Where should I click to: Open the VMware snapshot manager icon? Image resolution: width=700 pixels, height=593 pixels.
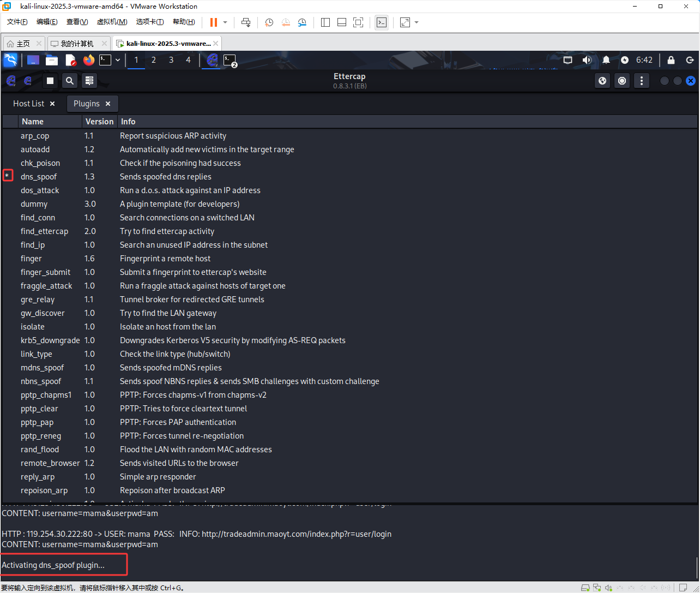[302, 22]
